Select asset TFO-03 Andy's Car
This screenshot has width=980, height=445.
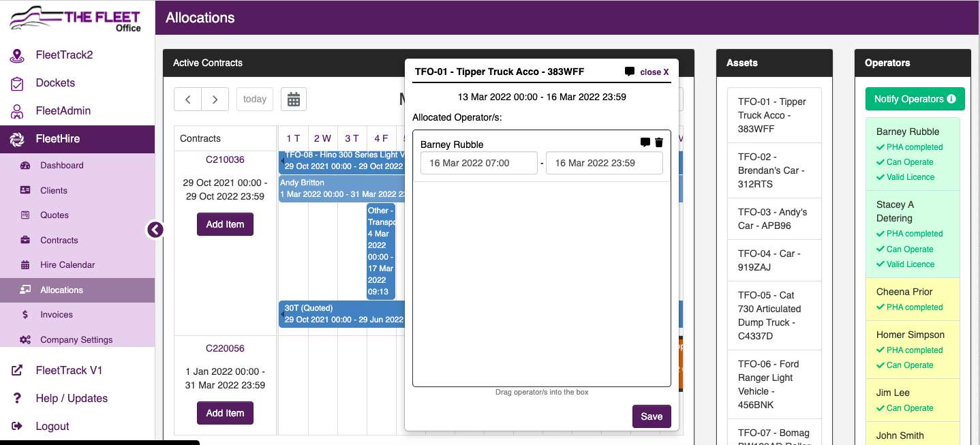pyautogui.click(x=774, y=219)
